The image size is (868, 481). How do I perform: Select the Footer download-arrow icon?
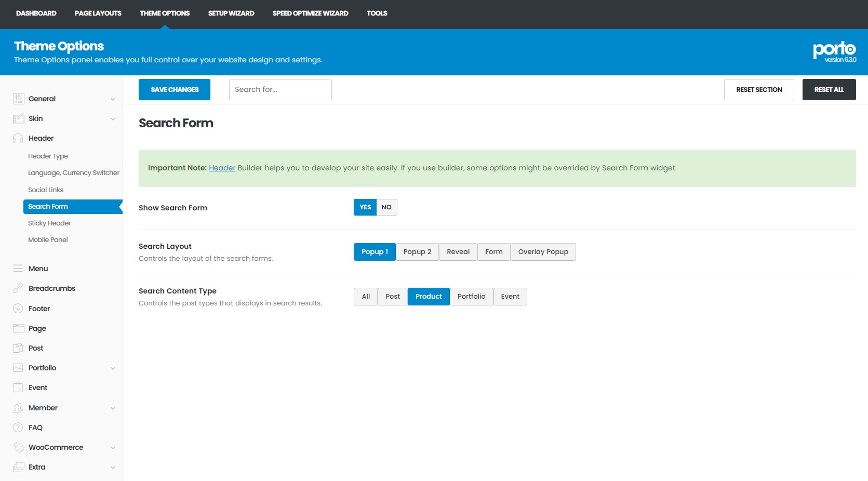pos(18,308)
